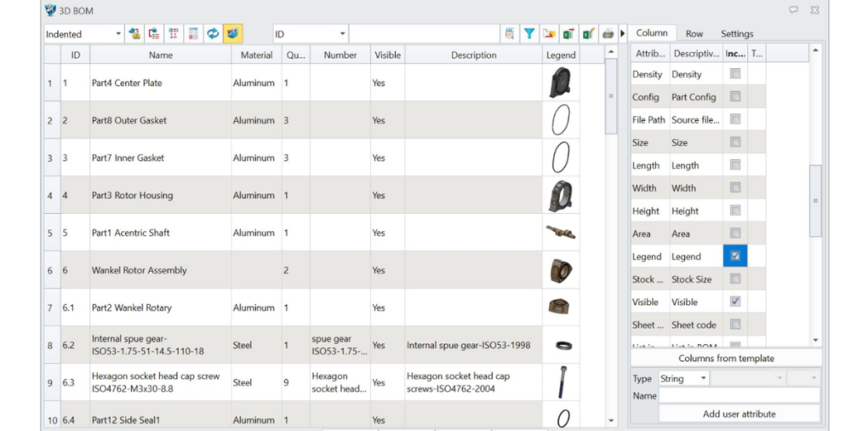Check the Density include checkbox
The width and height of the screenshot is (868, 431).
[x=735, y=74]
